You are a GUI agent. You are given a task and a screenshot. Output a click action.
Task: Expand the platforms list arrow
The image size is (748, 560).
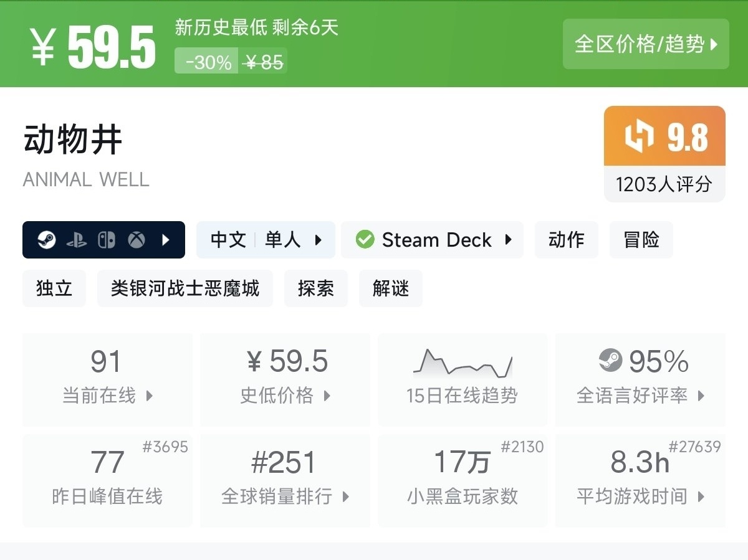coord(166,240)
